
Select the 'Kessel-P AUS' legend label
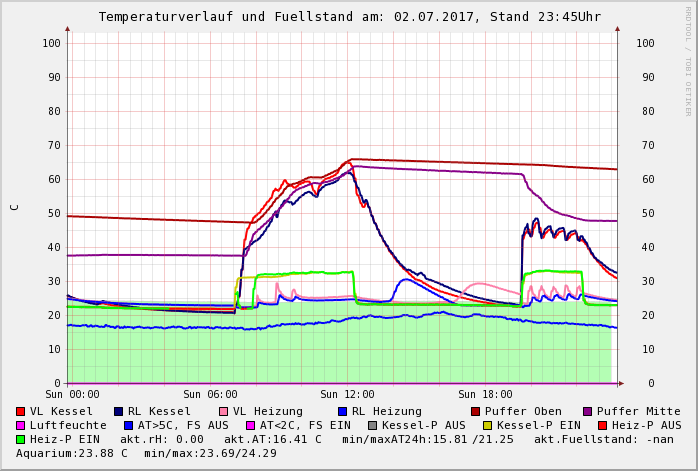[x=424, y=426]
